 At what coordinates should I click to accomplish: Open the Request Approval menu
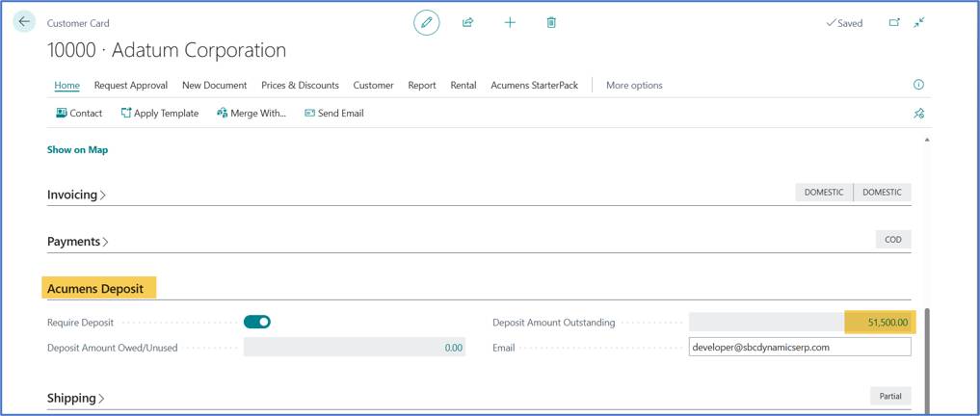pos(131,85)
